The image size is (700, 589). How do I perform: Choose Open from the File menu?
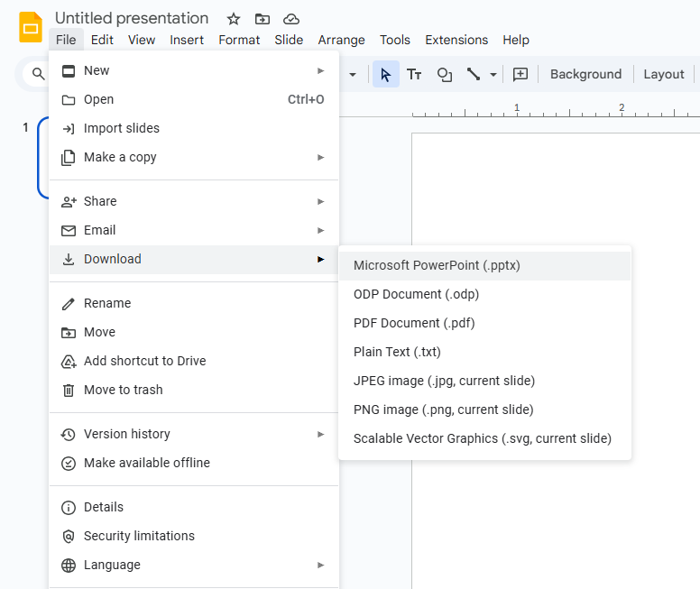(194, 99)
